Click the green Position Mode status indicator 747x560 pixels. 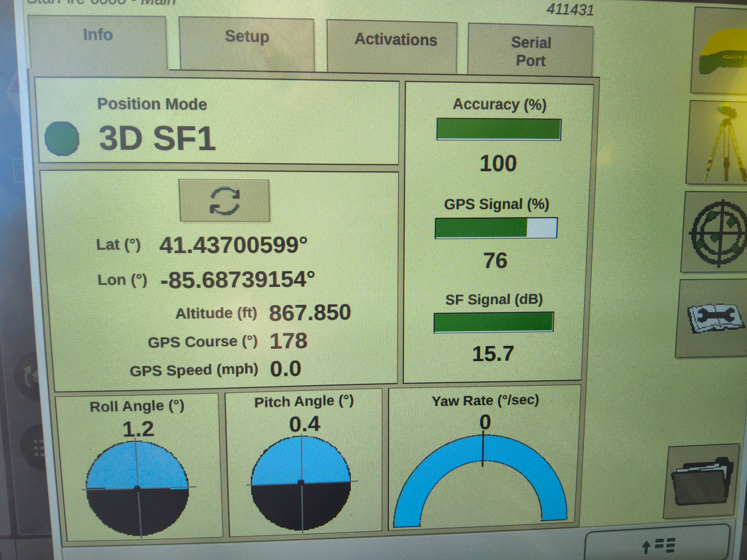tap(62, 137)
